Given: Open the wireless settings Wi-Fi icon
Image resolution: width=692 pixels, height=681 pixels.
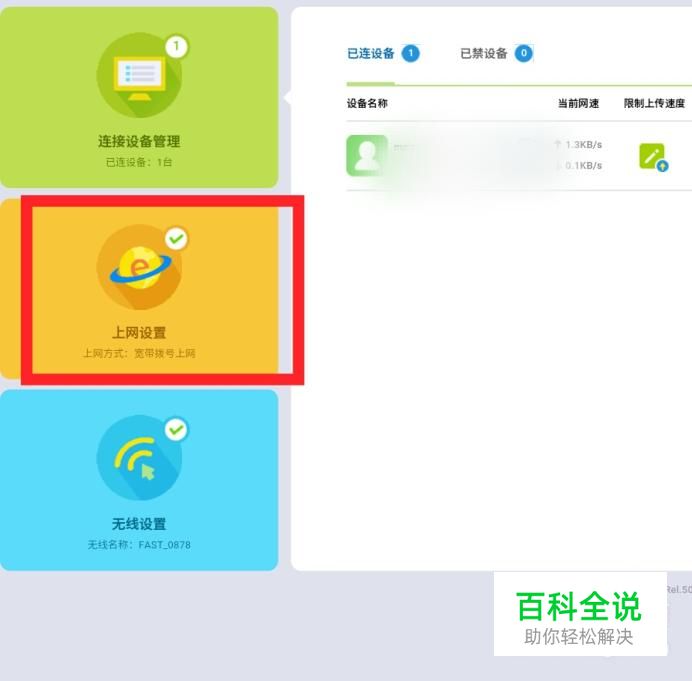Looking at the screenshot, I should click(139, 458).
